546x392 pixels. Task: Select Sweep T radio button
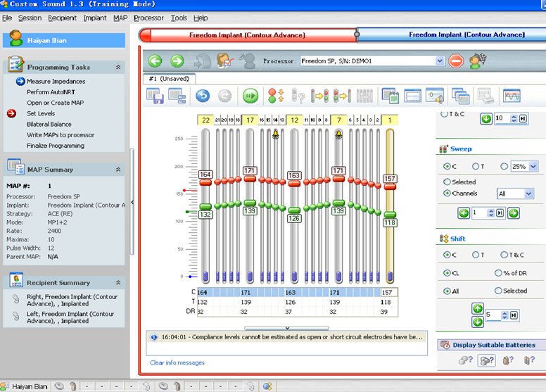[476, 167]
